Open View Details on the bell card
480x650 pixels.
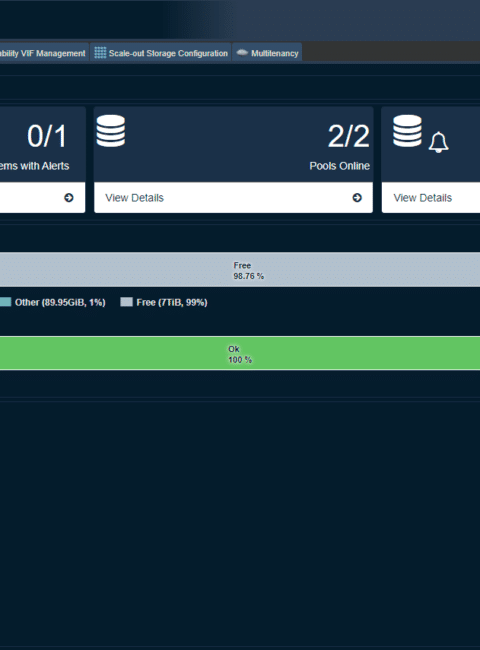pyautogui.click(x=431, y=198)
